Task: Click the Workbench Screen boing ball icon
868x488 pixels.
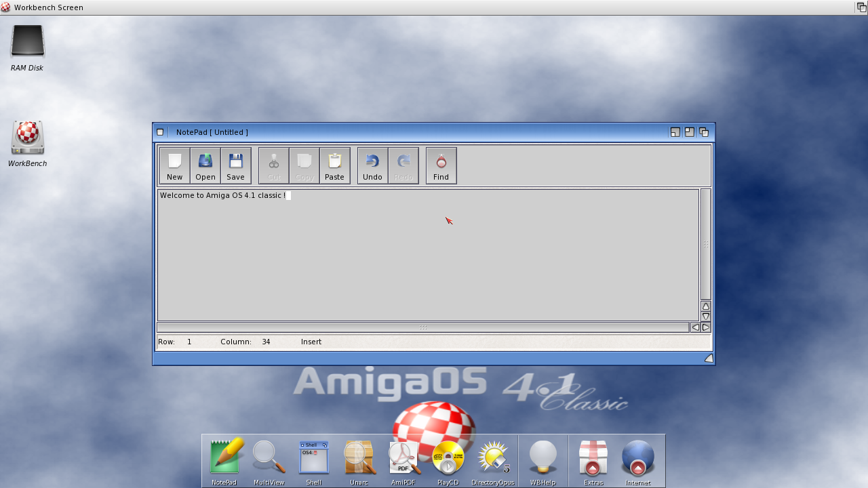Action: click(5, 7)
